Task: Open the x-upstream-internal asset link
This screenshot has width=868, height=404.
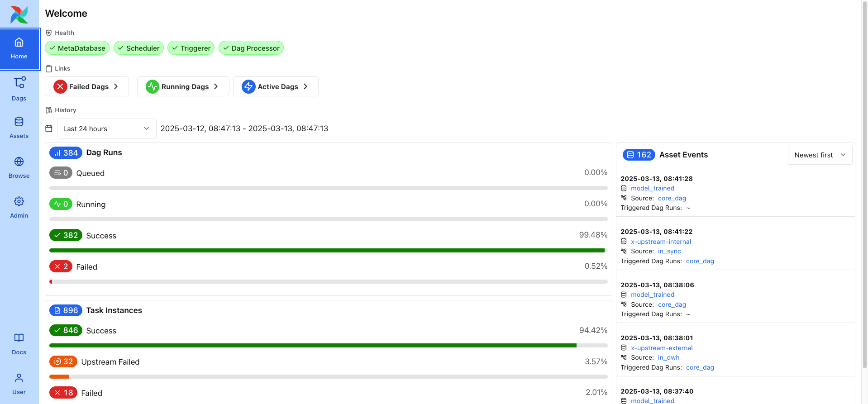Action: [x=661, y=242]
